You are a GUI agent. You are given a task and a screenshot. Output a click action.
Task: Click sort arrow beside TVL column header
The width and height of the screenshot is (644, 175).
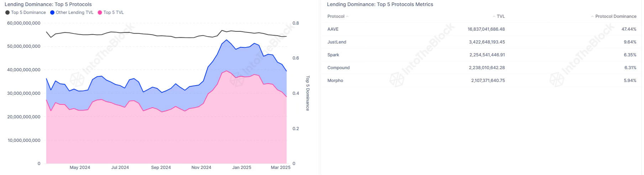[x=494, y=16]
